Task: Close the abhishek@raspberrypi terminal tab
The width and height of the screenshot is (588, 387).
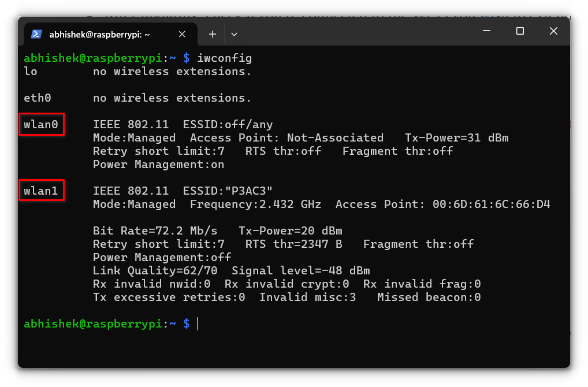Action: coord(182,34)
